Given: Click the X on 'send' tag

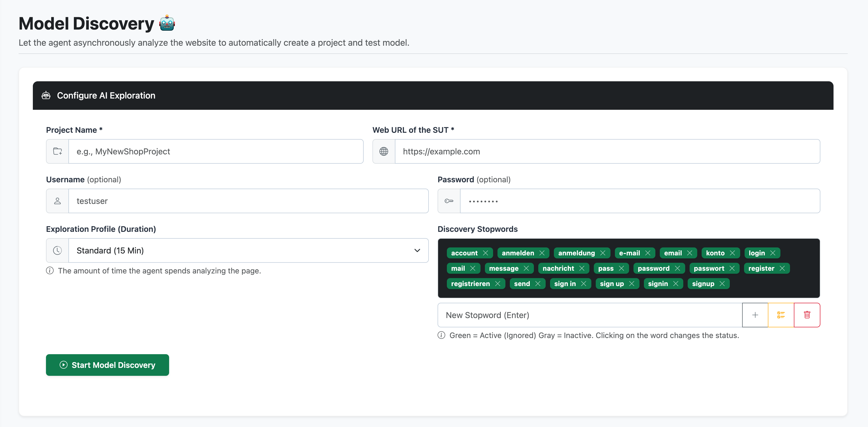Looking at the screenshot, I should pyautogui.click(x=537, y=283).
